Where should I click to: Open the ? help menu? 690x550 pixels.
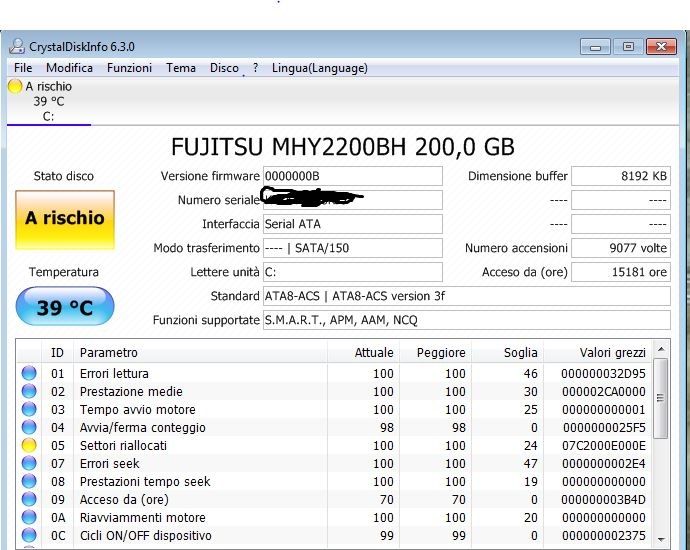pos(255,68)
